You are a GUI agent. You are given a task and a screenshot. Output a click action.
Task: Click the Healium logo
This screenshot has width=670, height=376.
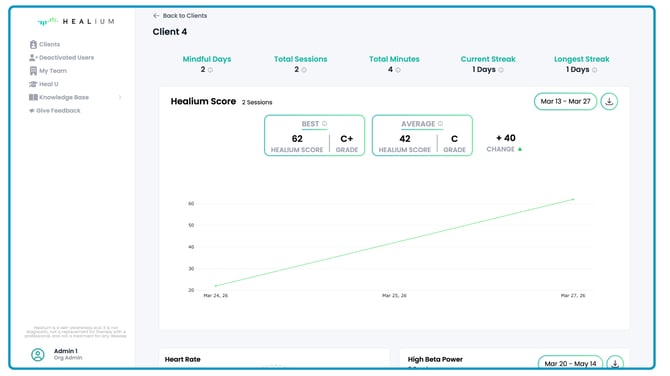pos(76,21)
